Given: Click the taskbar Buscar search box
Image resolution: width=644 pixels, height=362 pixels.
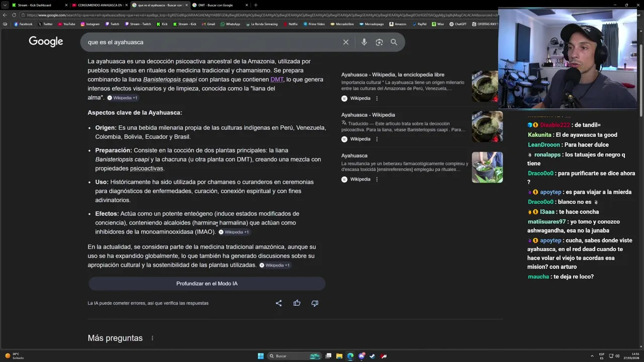Looking at the screenshot, I should click(294, 356).
